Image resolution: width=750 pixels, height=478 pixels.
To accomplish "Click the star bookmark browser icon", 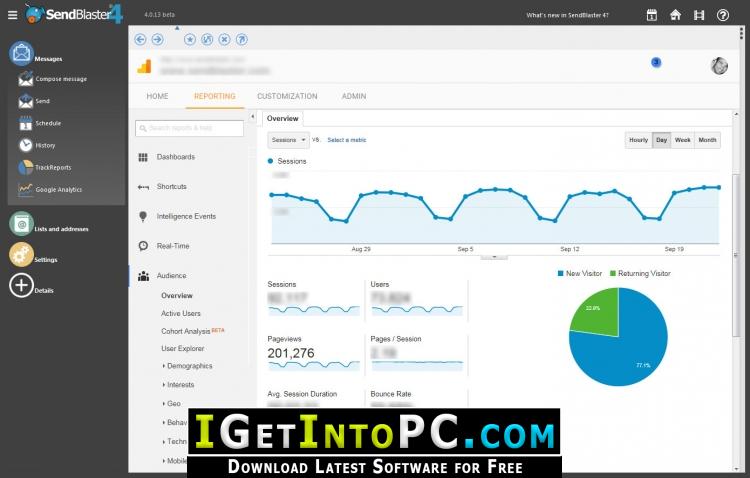I will click(x=190, y=39).
